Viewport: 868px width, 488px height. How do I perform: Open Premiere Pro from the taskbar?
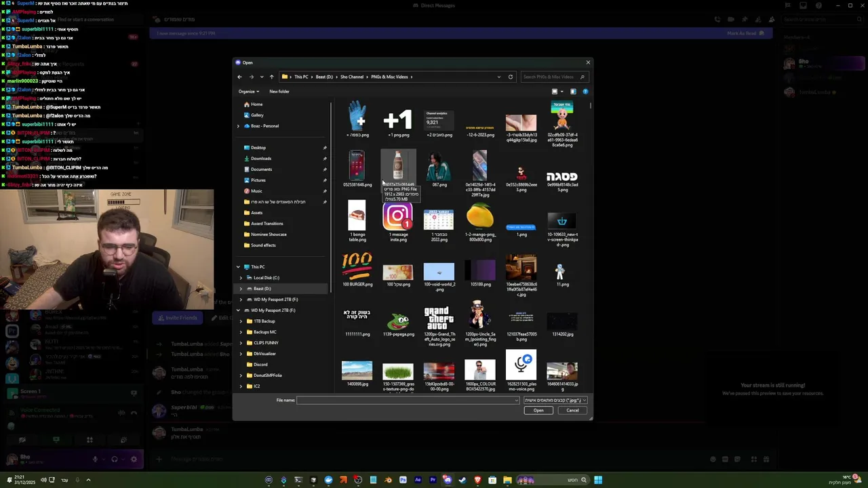coord(433,480)
